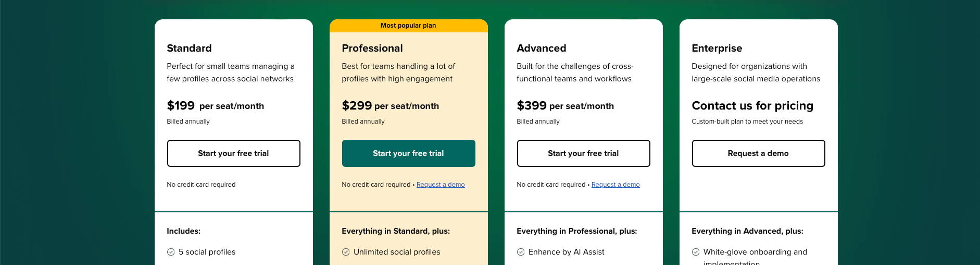This screenshot has height=265, width=980.
Task: Open Request a demo link under Advanced
Action: (x=615, y=185)
